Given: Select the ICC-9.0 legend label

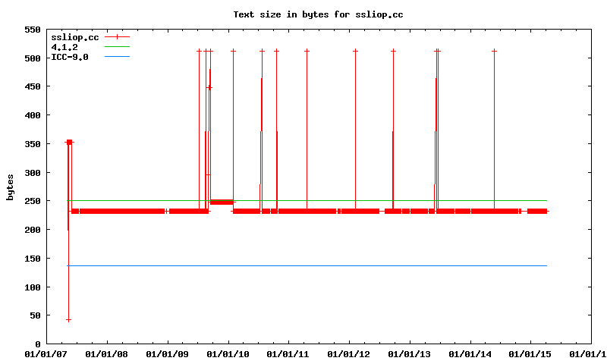Looking at the screenshot, I should [69, 57].
